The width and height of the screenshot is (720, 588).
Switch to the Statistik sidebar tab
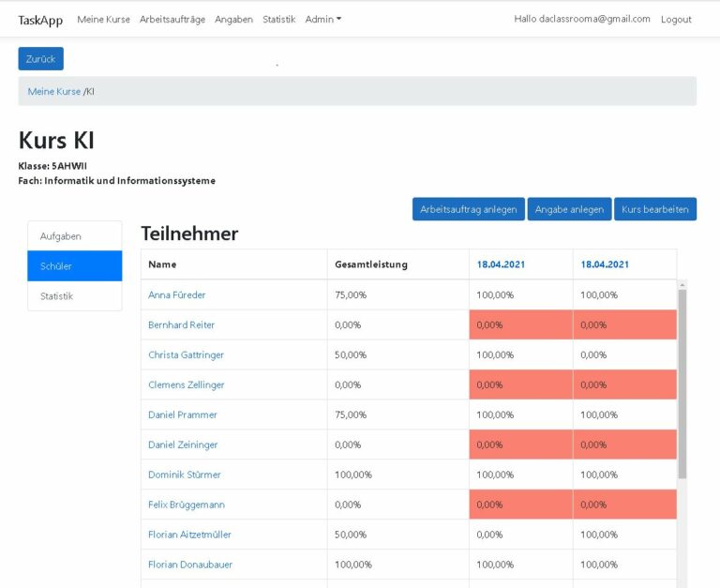(75, 295)
